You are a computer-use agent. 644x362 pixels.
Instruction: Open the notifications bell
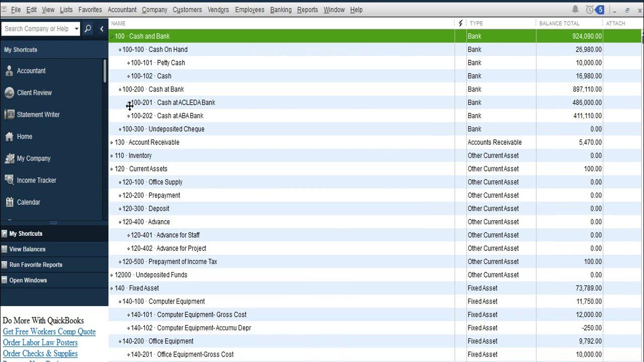coord(575,10)
